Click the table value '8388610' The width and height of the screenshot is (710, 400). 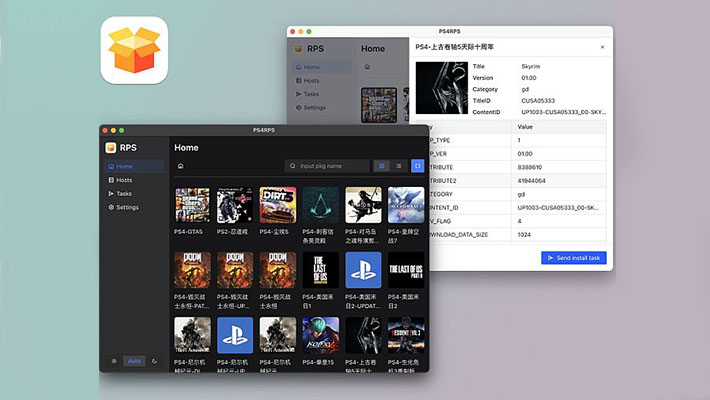click(530, 167)
